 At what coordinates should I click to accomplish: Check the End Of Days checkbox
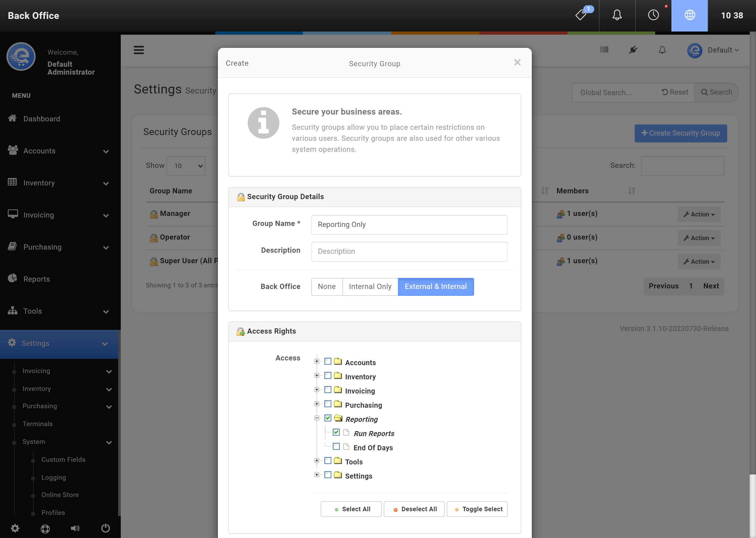[336, 447]
